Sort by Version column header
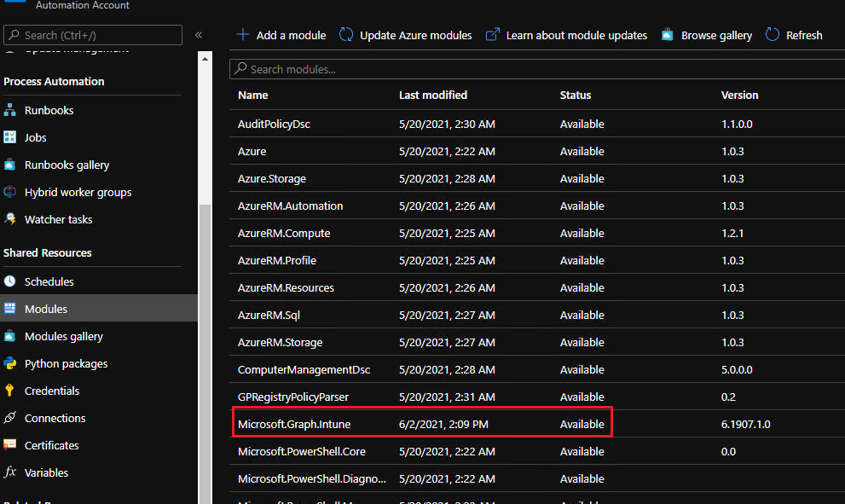 (739, 95)
